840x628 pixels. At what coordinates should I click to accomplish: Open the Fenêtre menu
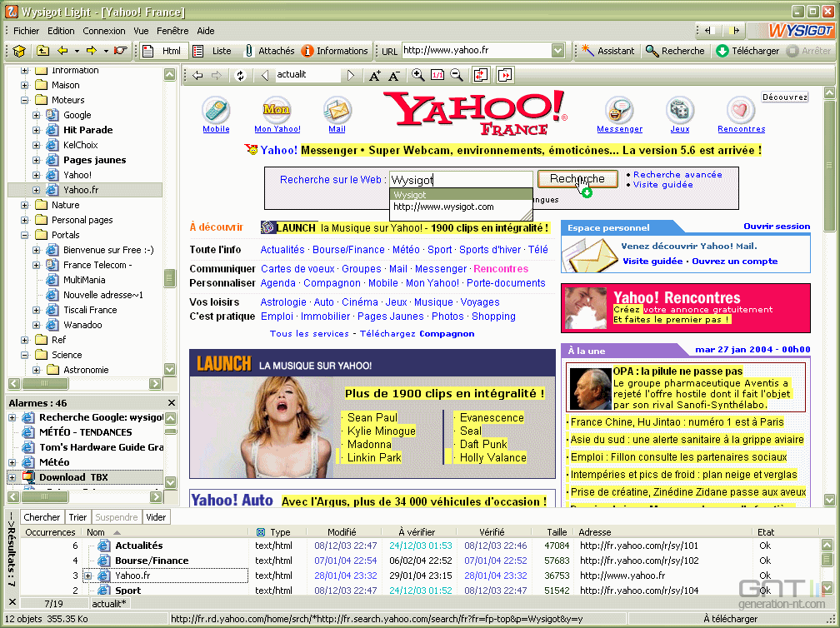click(172, 31)
